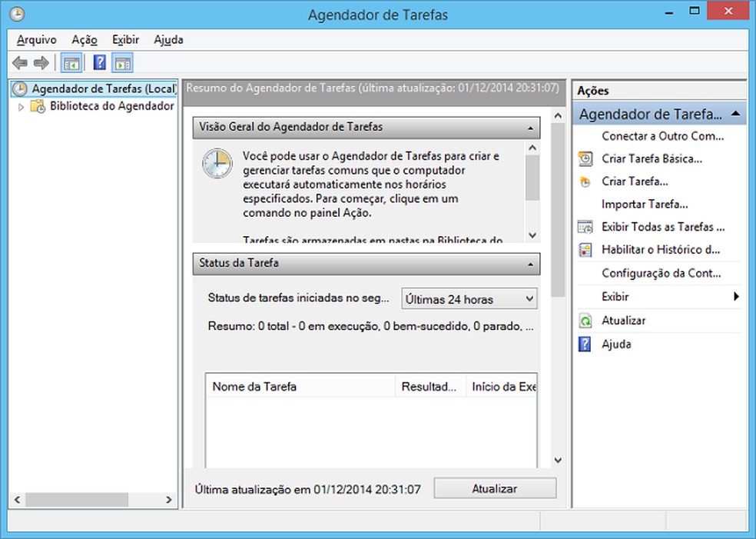Refresh using the green Atualizar icon
756x539 pixels.
pyautogui.click(x=585, y=320)
